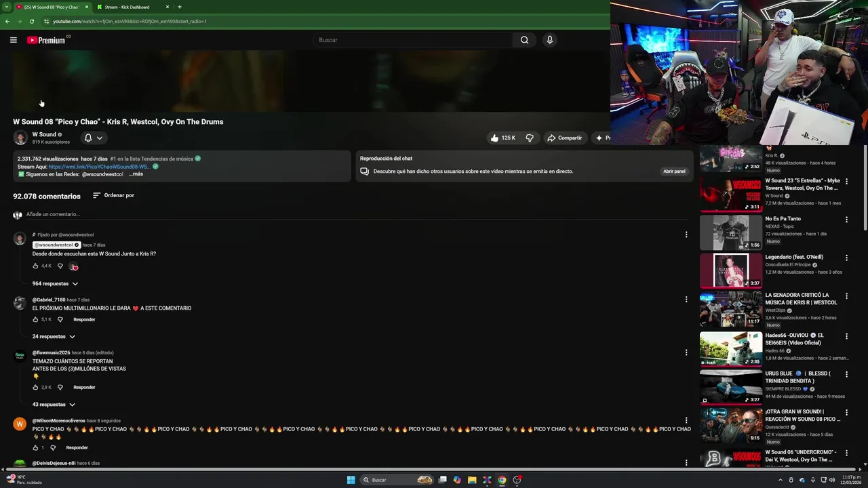Open clock and date 11:17 p.m.

pyautogui.click(x=852, y=480)
